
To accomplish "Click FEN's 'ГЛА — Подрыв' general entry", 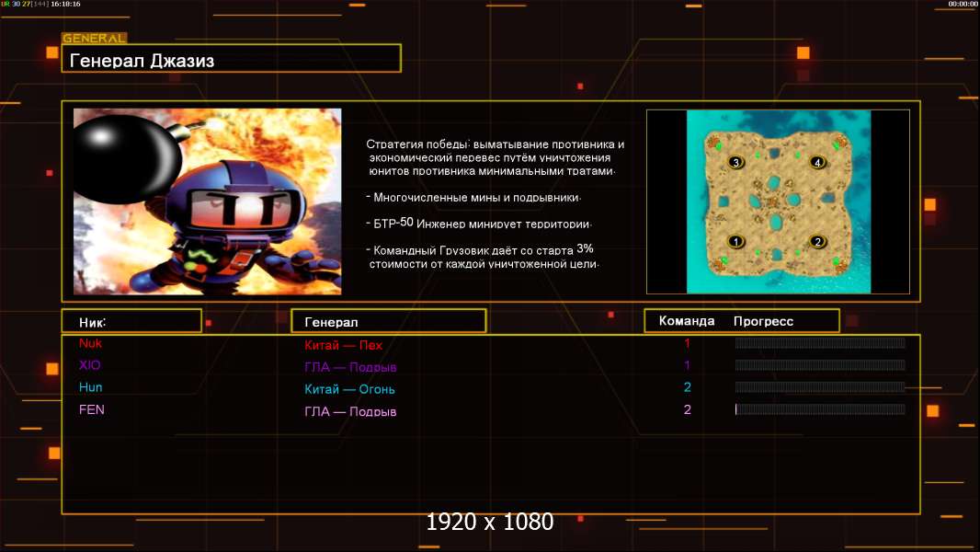I will pos(350,411).
